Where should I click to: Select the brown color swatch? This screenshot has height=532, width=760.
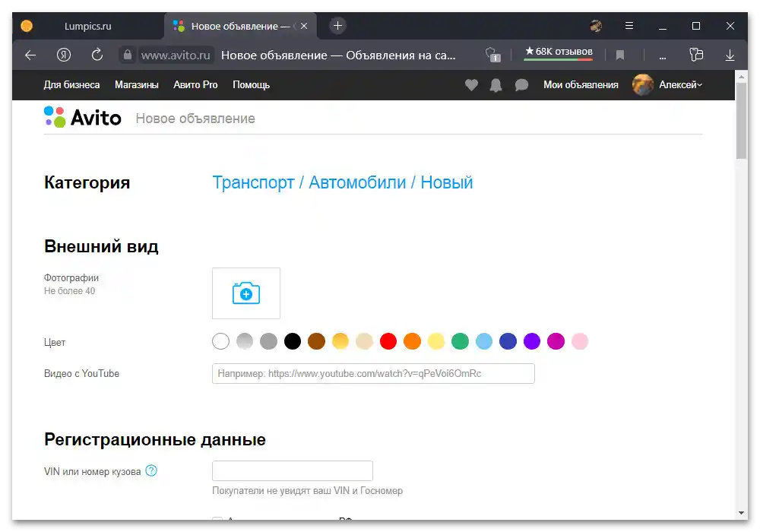tap(316, 341)
